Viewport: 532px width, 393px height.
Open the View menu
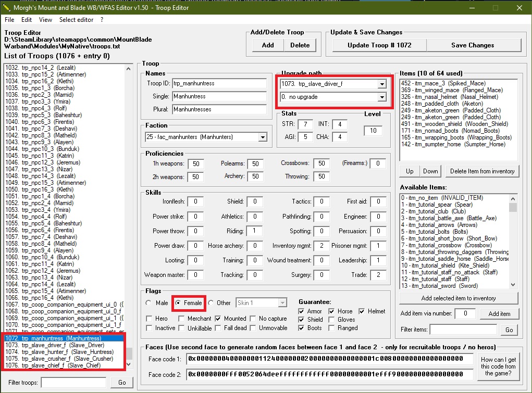pos(45,20)
